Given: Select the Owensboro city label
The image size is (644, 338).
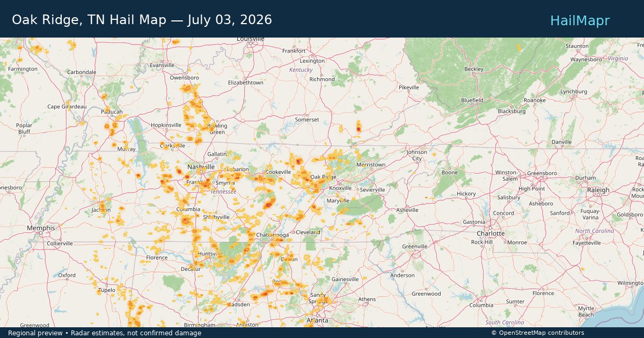Looking at the screenshot, I should (x=184, y=78).
